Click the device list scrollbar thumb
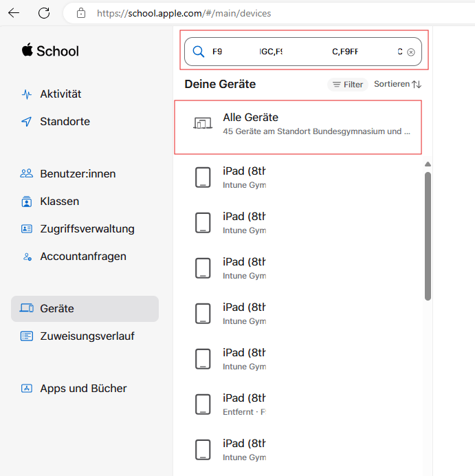Viewport: 475px width, 476px height. (x=428, y=237)
